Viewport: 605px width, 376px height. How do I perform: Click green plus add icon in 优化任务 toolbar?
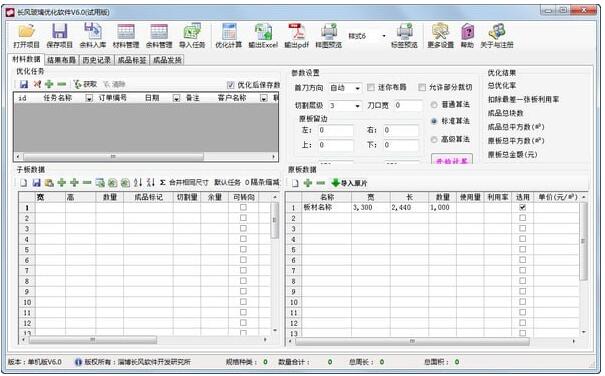click(49, 84)
